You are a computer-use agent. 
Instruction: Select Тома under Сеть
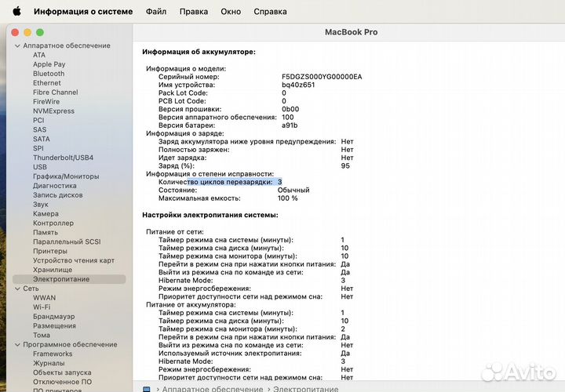pyautogui.click(x=42, y=336)
